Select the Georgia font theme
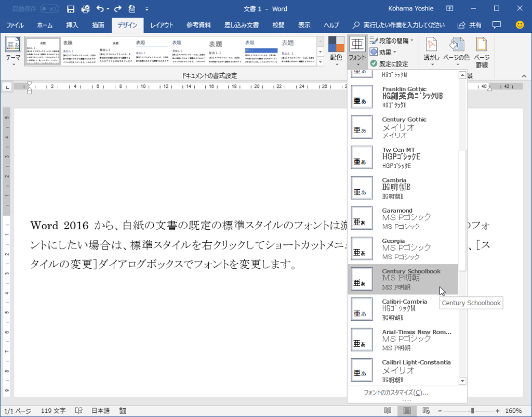 (403, 249)
